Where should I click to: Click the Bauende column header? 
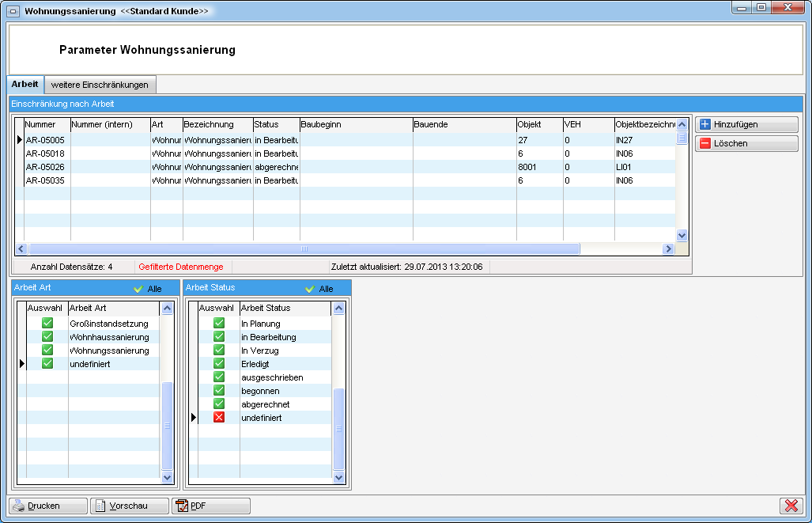pyautogui.click(x=465, y=125)
